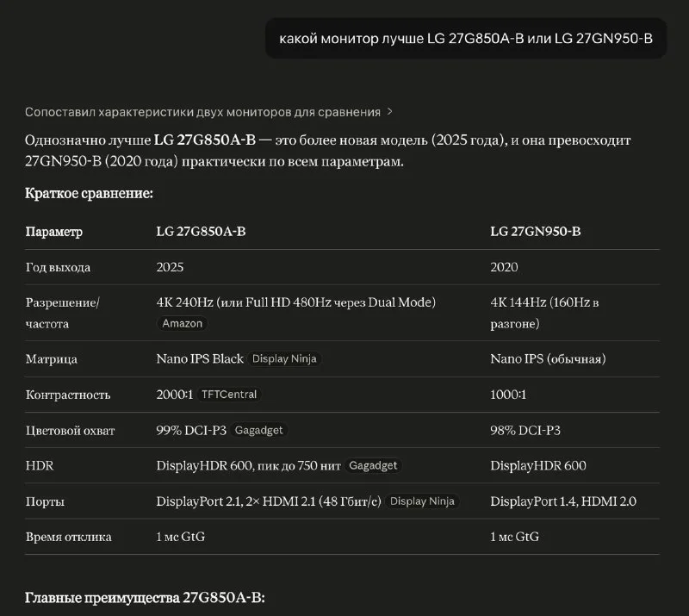Image resolution: width=689 pixels, height=616 pixels.
Task: Click 'DisplayHDR 600, пик до 750 нит'
Action: click(x=248, y=465)
